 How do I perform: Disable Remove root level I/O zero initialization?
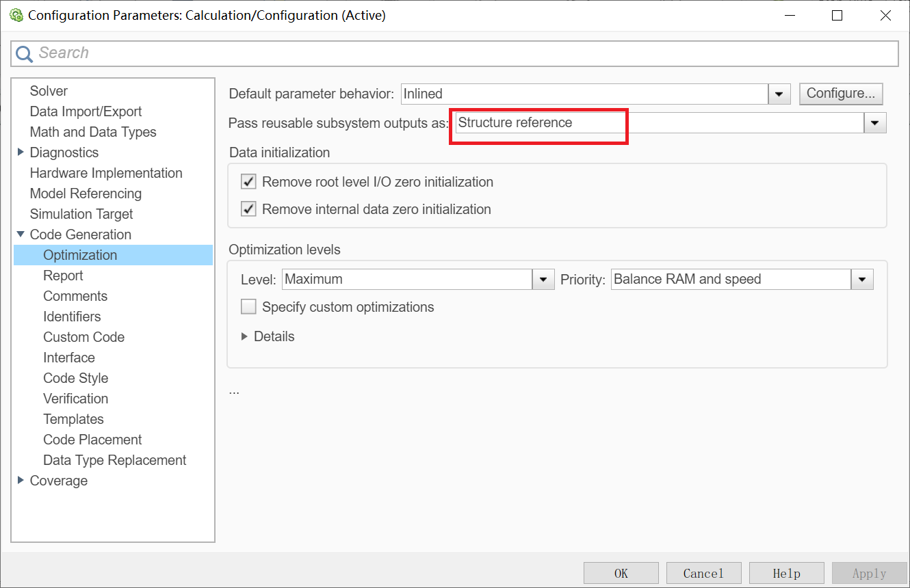point(248,181)
